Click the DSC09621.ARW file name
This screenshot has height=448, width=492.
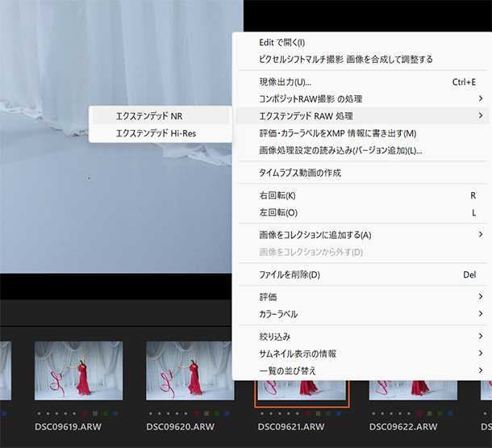[291, 427]
